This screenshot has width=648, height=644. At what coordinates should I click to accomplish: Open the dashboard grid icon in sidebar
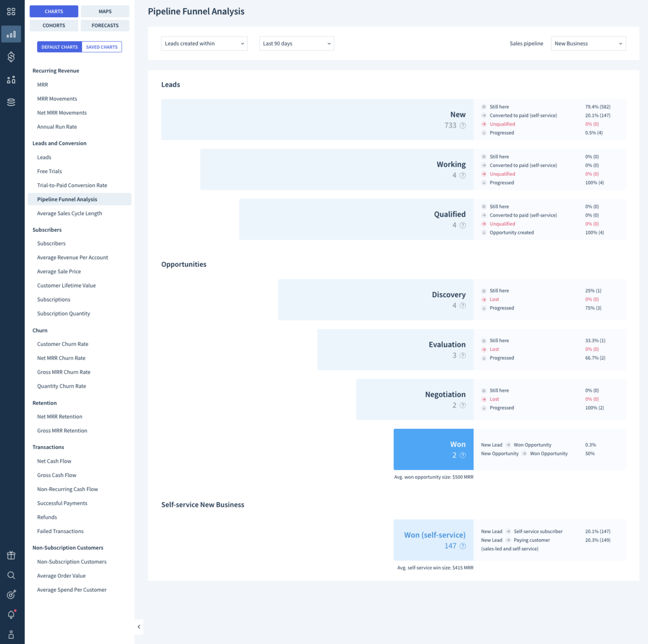pyautogui.click(x=11, y=11)
